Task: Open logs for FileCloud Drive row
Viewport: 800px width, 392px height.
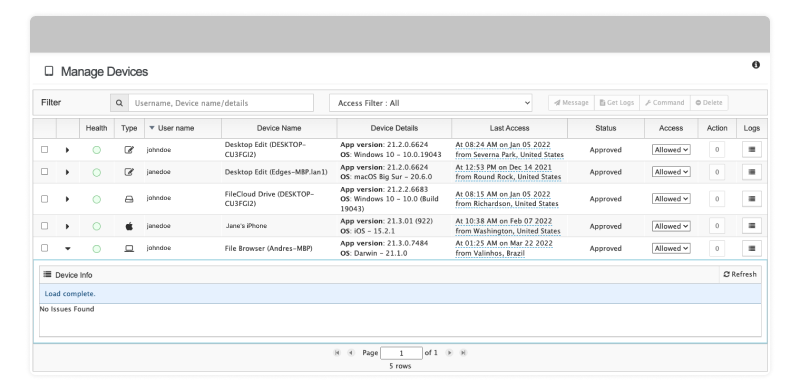Action: [x=752, y=199]
